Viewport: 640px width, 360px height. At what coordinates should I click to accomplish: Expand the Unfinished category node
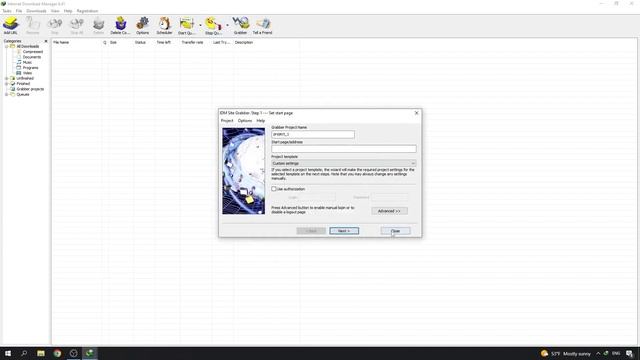(x=7, y=78)
